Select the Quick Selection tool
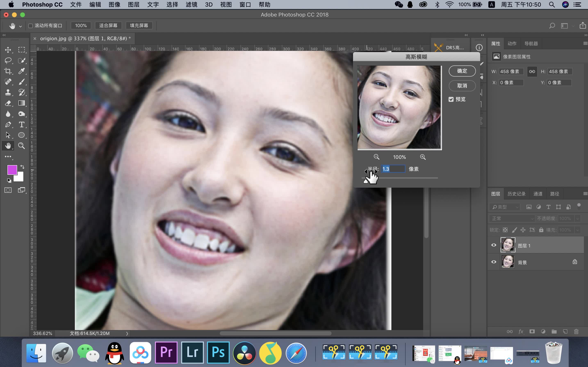 click(x=22, y=60)
